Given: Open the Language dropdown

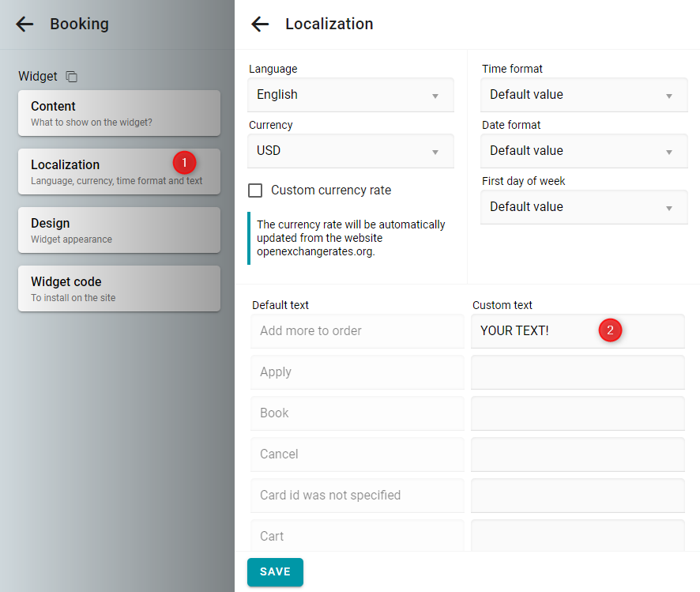Looking at the screenshot, I should (x=351, y=95).
